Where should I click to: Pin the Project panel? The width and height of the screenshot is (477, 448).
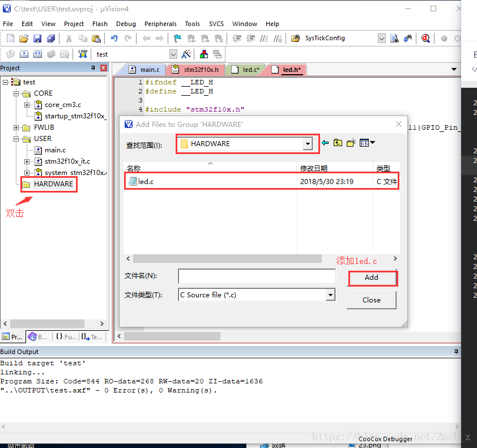point(93,68)
